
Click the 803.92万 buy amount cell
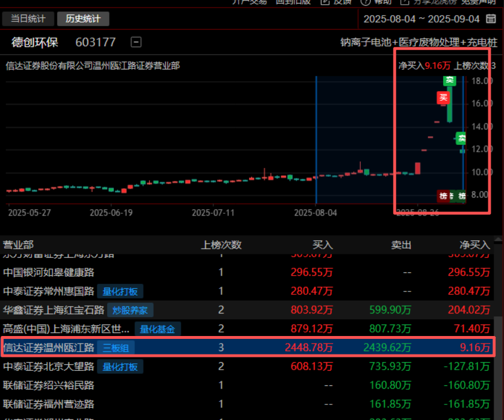point(312,310)
